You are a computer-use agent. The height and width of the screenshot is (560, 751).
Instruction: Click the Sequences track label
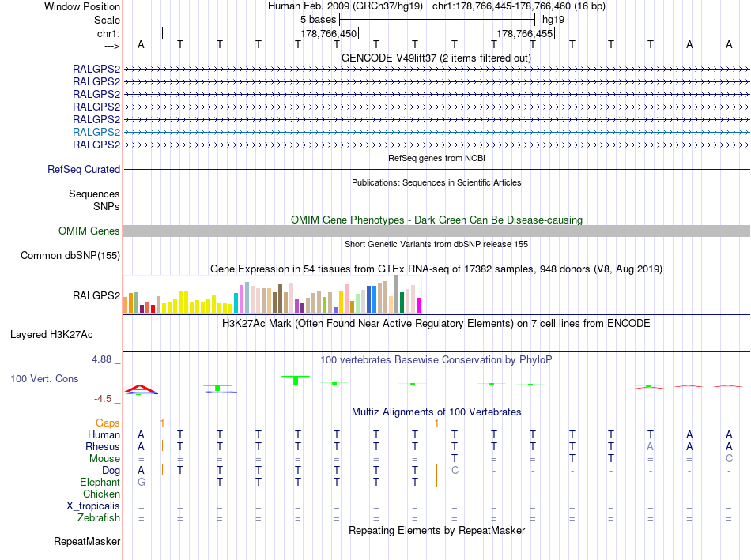click(94, 194)
